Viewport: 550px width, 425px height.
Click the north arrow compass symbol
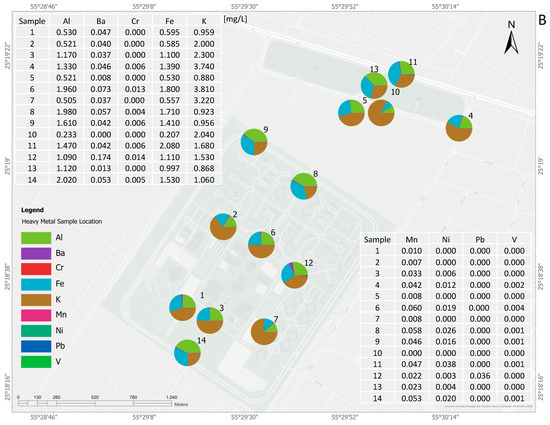point(511,38)
